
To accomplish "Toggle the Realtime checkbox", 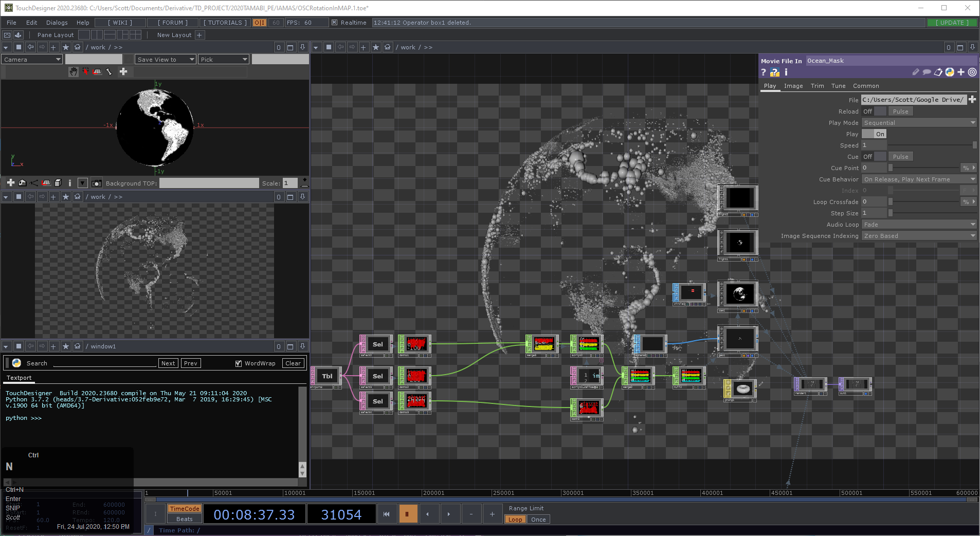I will [335, 23].
